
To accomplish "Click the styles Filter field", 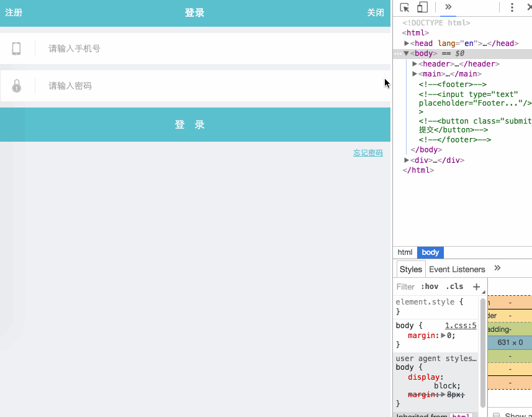I will point(406,287).
